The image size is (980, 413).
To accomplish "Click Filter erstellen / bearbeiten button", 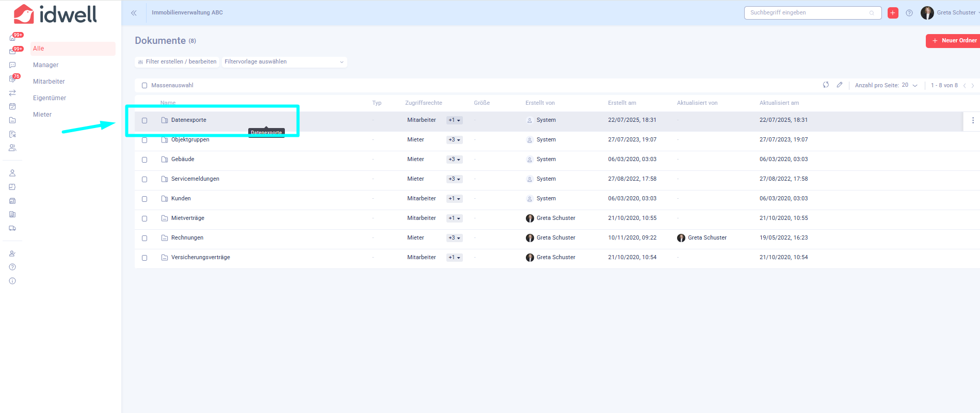I will (x=177, y=62).
